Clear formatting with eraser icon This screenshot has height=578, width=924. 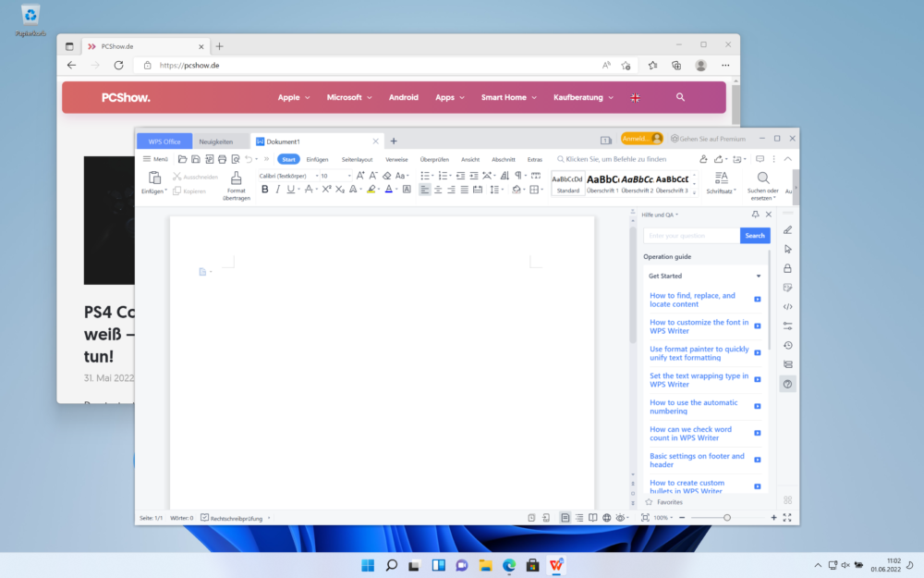386,176
